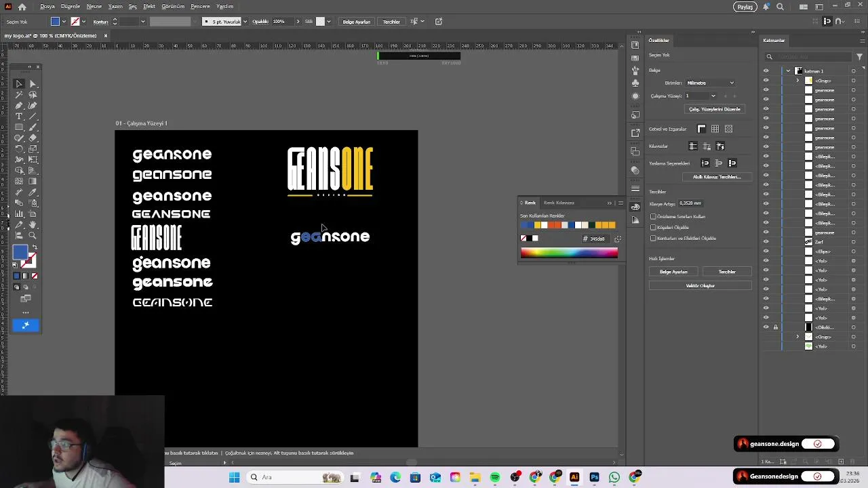The height and width of the screenshot is (488, 868).
Task: Collapse the katman 1 layer tree
Action: [x=788, y=71]
